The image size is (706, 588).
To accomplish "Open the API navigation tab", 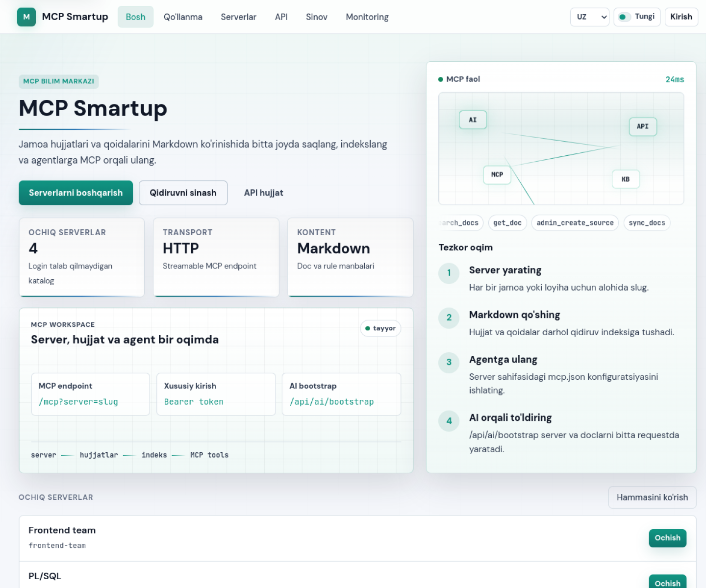I will (x=281, y=17).
